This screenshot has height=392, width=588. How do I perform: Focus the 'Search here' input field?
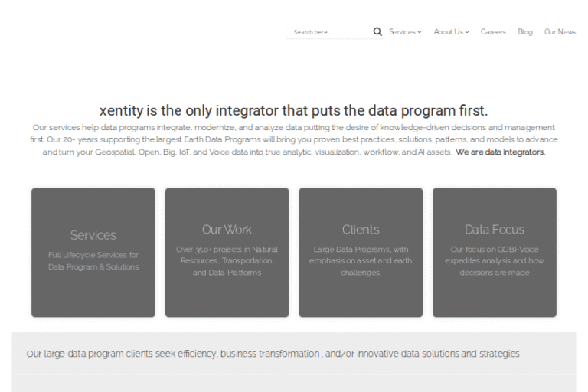click(329, 32)
